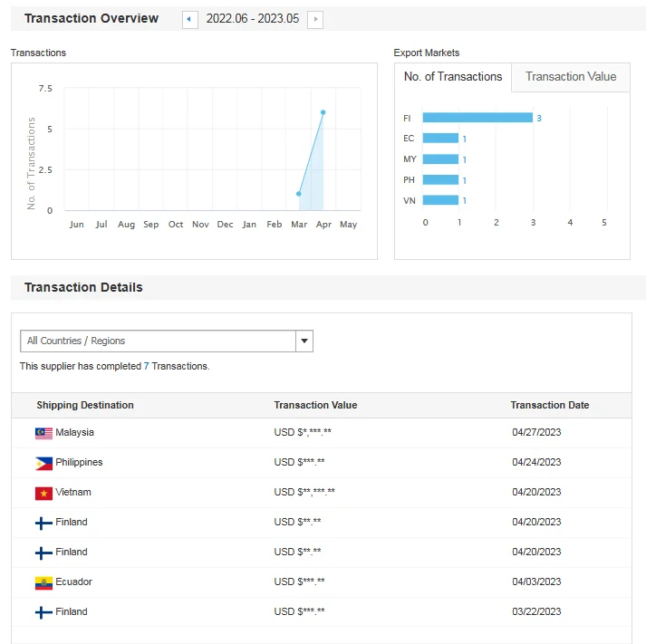Click the EC bar in Export Markets

[440, 139]
